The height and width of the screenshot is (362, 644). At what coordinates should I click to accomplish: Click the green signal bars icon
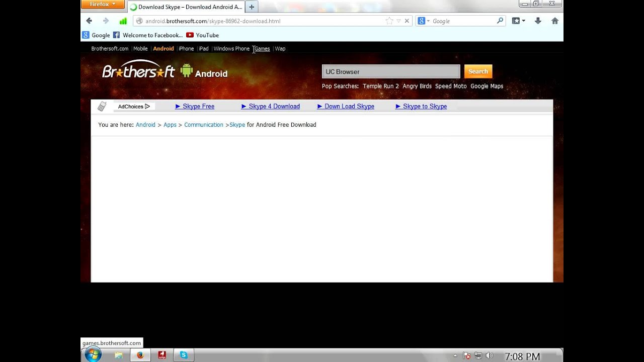pos(123,21)
